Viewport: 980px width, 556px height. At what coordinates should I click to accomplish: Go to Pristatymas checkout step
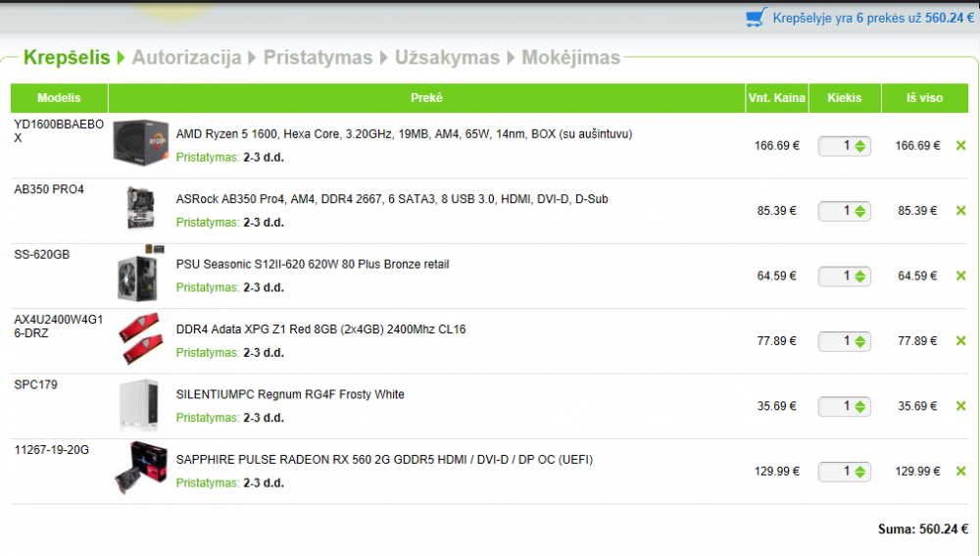click(318, 58)
